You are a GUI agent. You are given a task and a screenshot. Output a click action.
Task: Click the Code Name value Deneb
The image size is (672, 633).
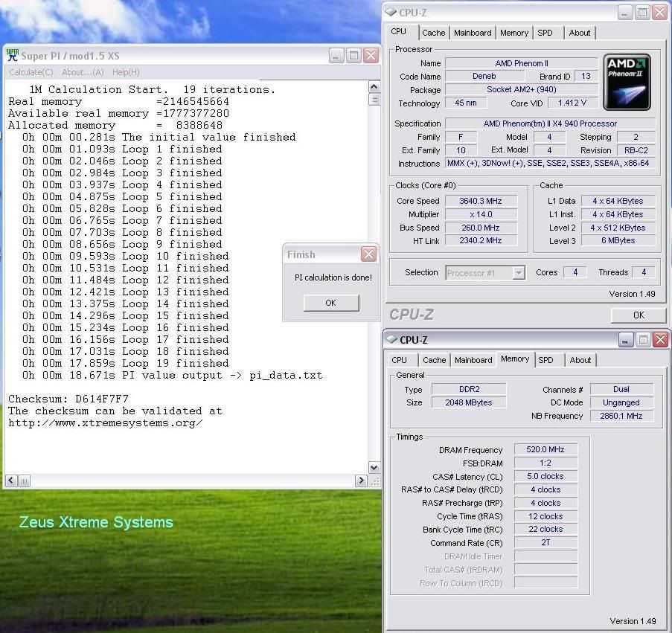[x=484, y=76]
